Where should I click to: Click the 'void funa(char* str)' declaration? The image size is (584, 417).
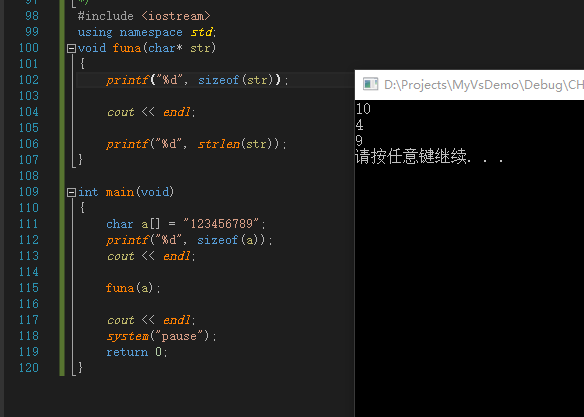147,48
